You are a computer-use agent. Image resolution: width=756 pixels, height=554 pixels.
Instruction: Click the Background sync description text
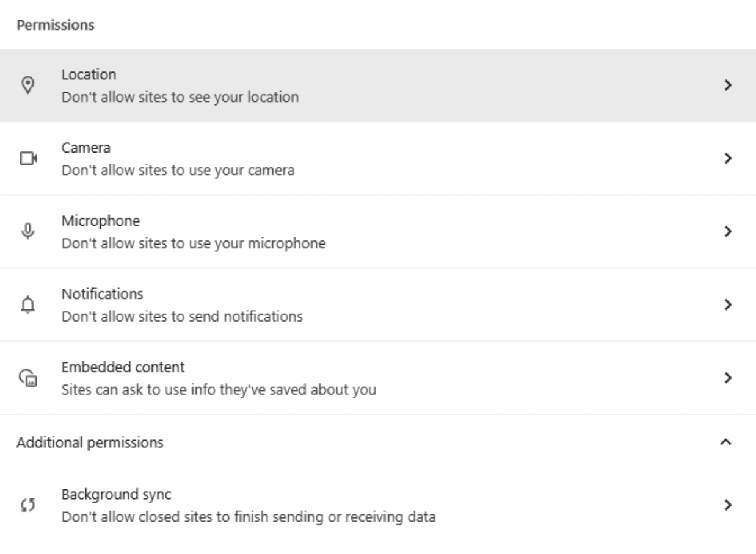(x=248, y=518)
